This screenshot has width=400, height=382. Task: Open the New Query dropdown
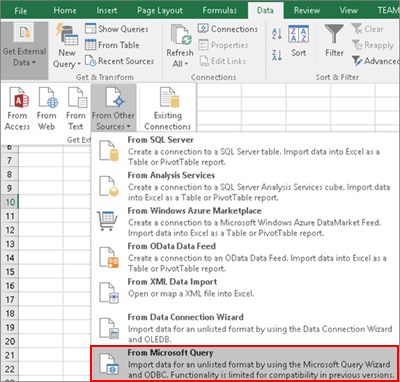[67, 47]
